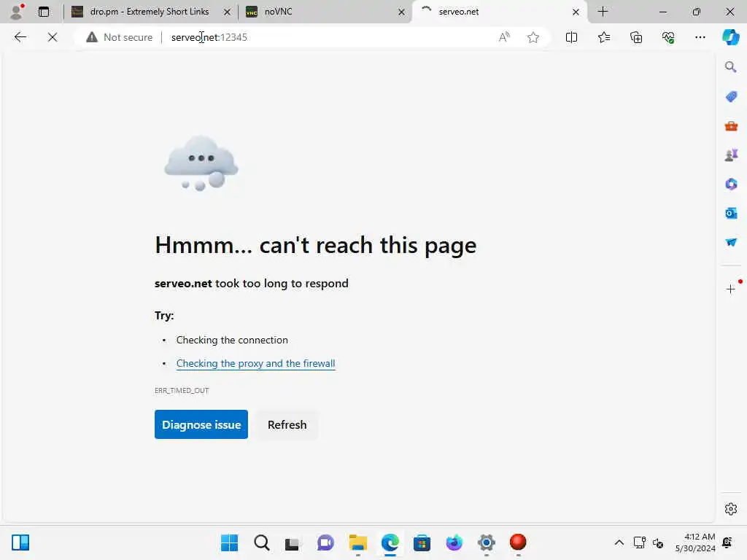Click the Not secure warning indicator
Image resolution: width=747 pixels, height=560 pixels.
coord(119,37)
